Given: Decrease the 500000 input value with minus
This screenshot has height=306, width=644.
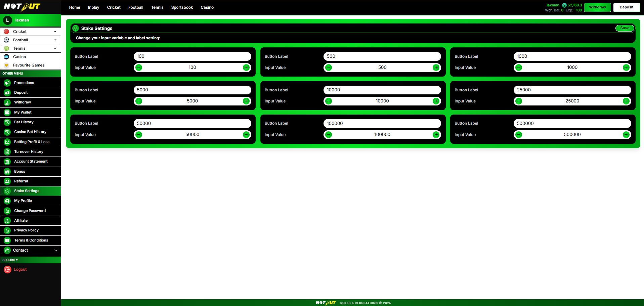Looking at the screenshot, I should [x=519, y=135].
